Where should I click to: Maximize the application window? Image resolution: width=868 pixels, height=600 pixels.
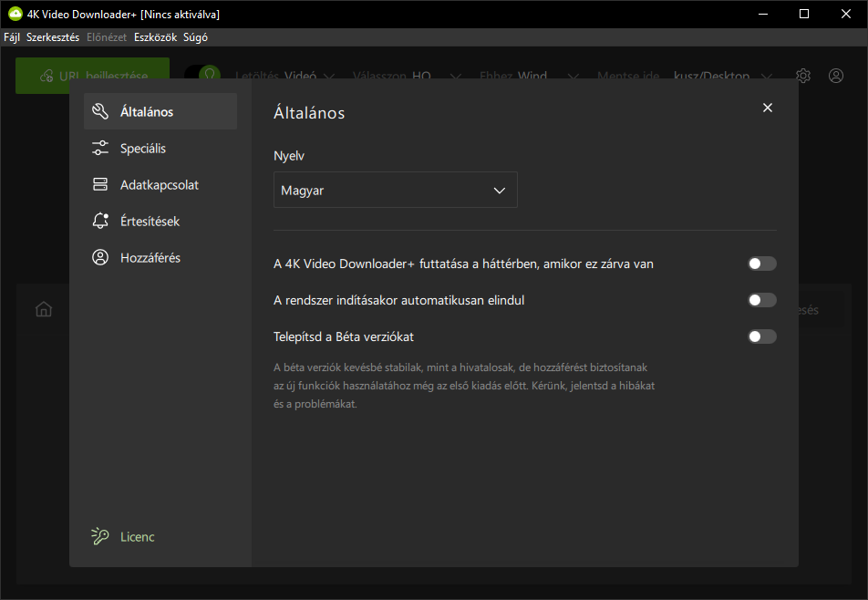(x=804, y=14)
